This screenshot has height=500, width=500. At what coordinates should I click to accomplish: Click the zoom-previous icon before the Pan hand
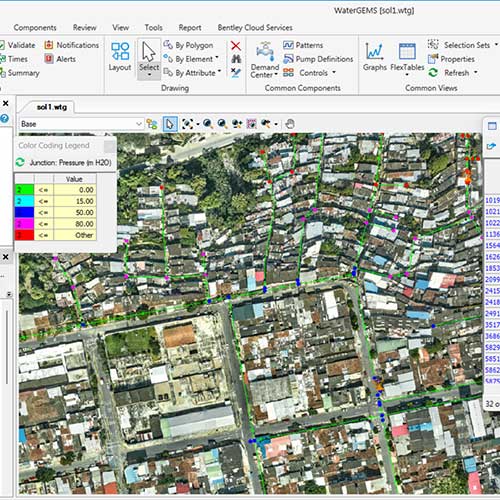pyautogui.click(x=266, y=124)
